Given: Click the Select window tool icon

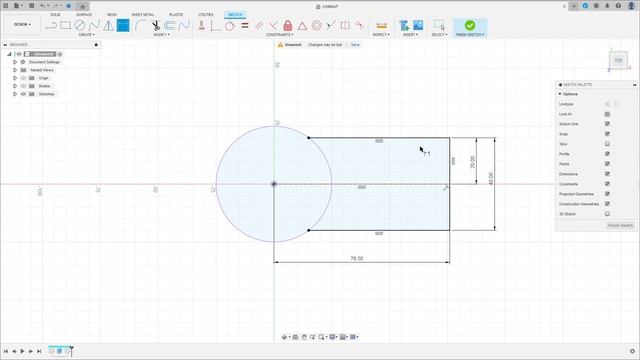Looking at the screenshot, I should coord(439,25).
